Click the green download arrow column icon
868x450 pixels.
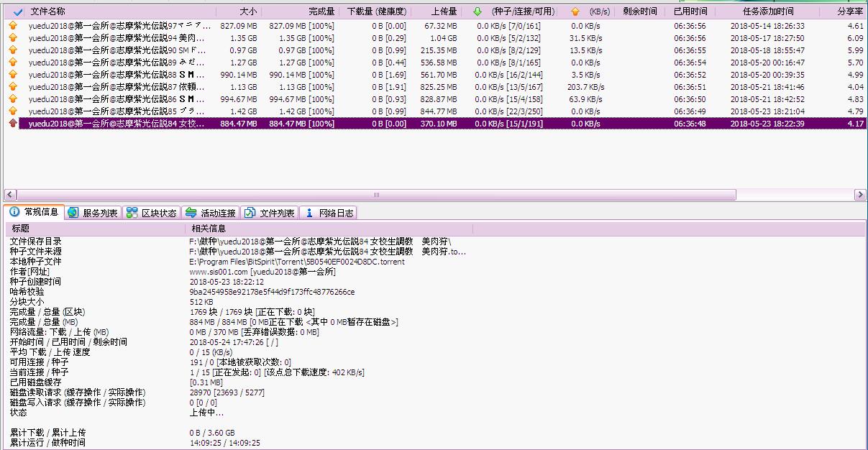[x=478, y=12]
